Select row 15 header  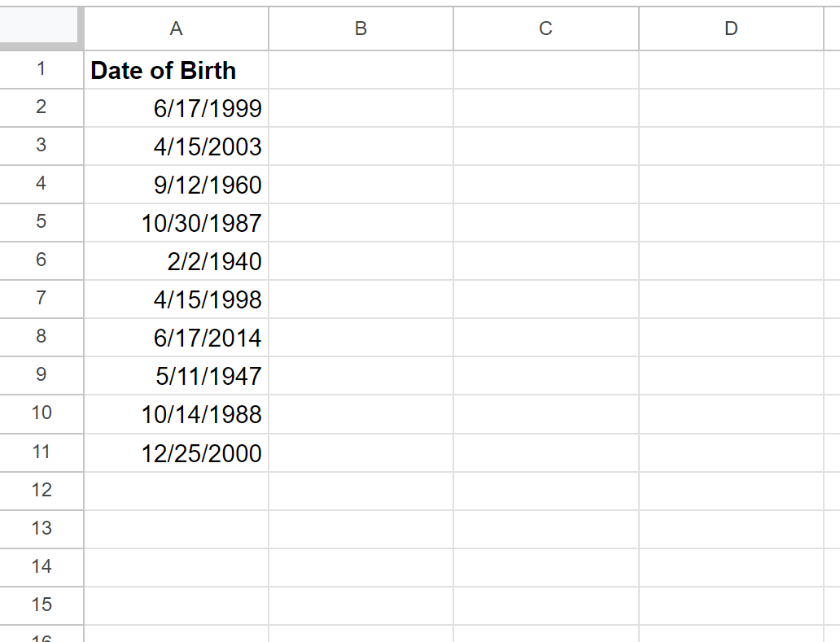click(42, 605)
